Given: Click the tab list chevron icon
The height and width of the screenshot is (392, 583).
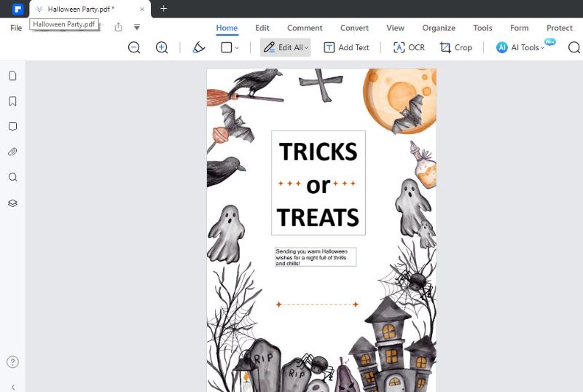Looking at the screenshot, I should coord(39,9).
